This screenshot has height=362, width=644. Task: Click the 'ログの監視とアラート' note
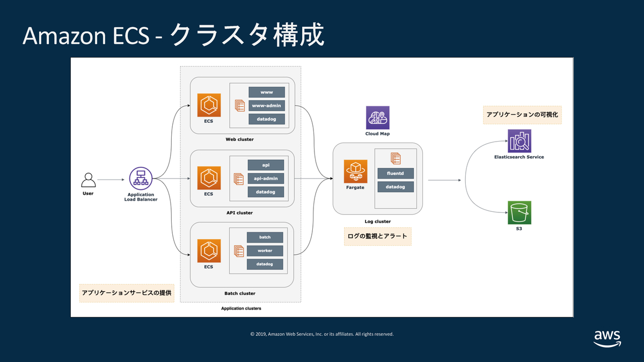coord(378,237)
